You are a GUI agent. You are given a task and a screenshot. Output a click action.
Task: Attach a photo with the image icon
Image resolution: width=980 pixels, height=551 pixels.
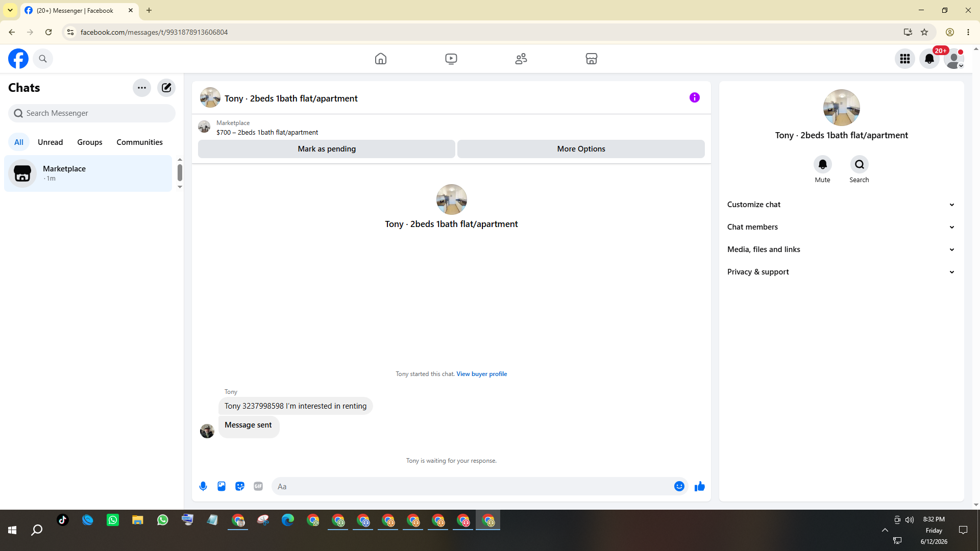pyautogui.click(x=222, y=487)
